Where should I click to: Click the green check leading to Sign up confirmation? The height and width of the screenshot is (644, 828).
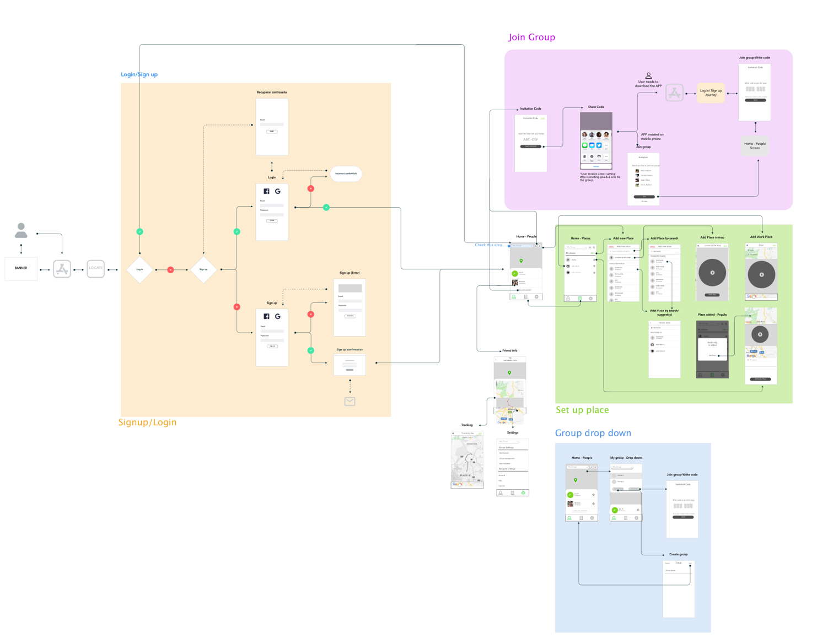point(311,350)
